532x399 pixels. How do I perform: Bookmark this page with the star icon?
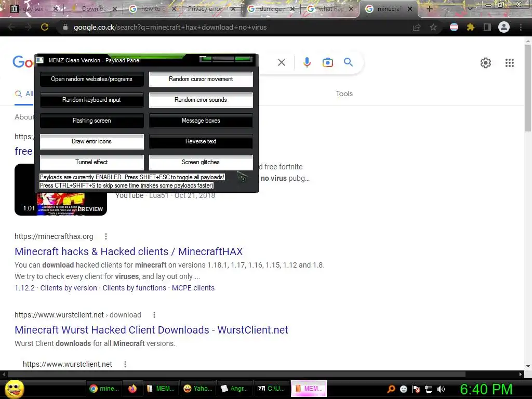(433, 27)
